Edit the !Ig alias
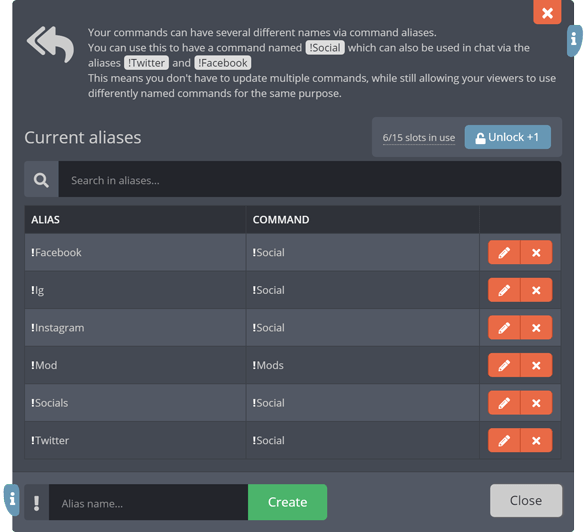 [504, 290]
